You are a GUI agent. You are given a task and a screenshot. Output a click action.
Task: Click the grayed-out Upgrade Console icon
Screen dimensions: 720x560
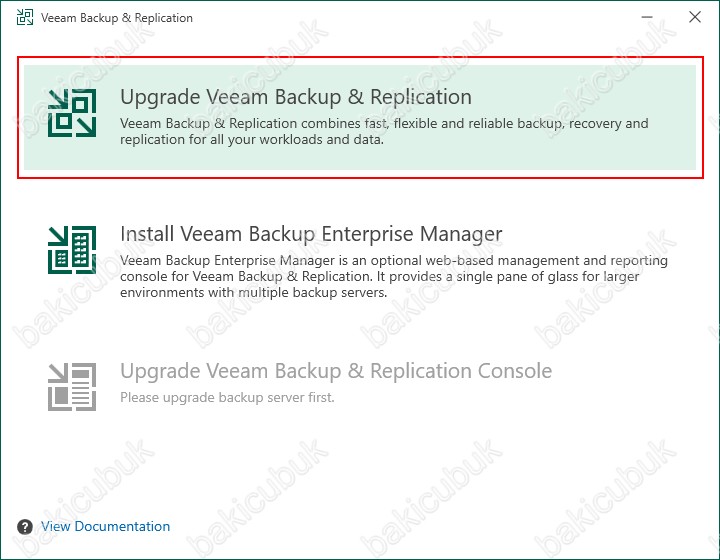point(72,386)
